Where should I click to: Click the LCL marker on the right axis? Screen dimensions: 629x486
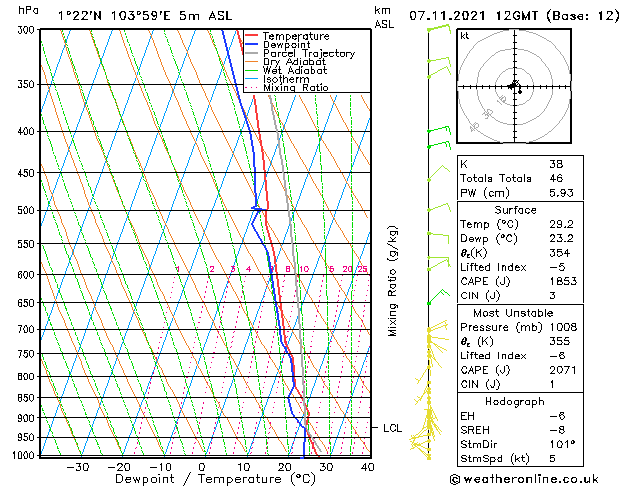coord(392,428)
